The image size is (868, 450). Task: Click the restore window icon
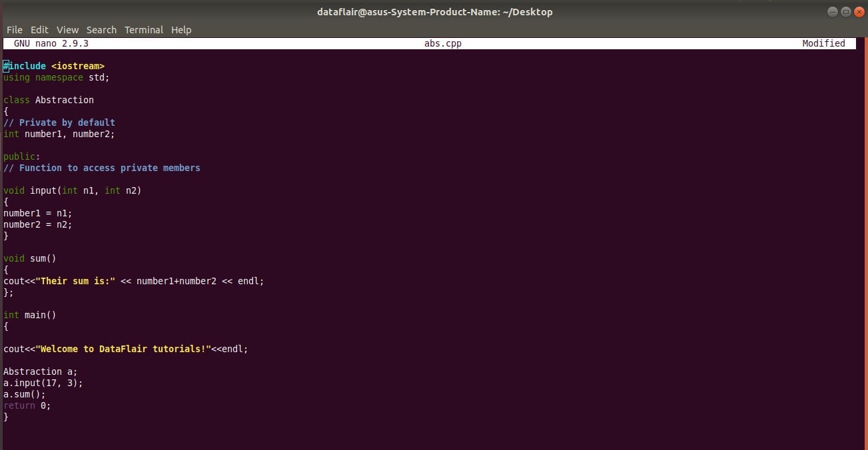pyautogui.click(x=846, y=11)
